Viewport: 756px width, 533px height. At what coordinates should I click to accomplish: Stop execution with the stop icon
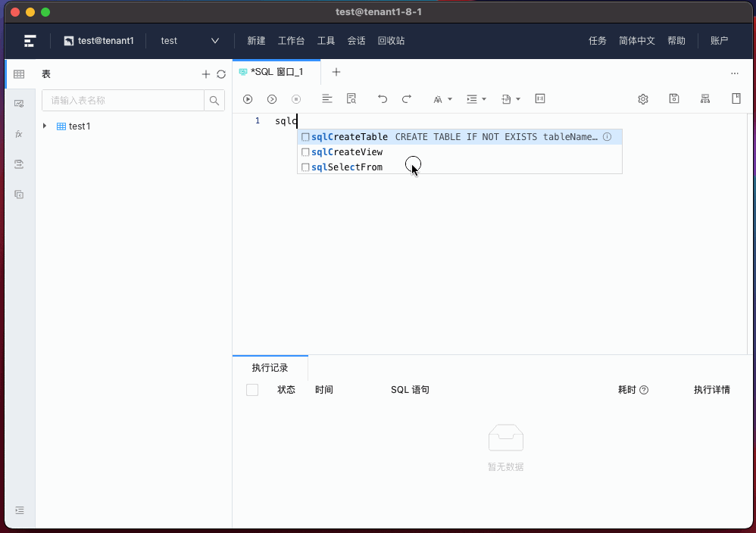[x=296, y=98]
